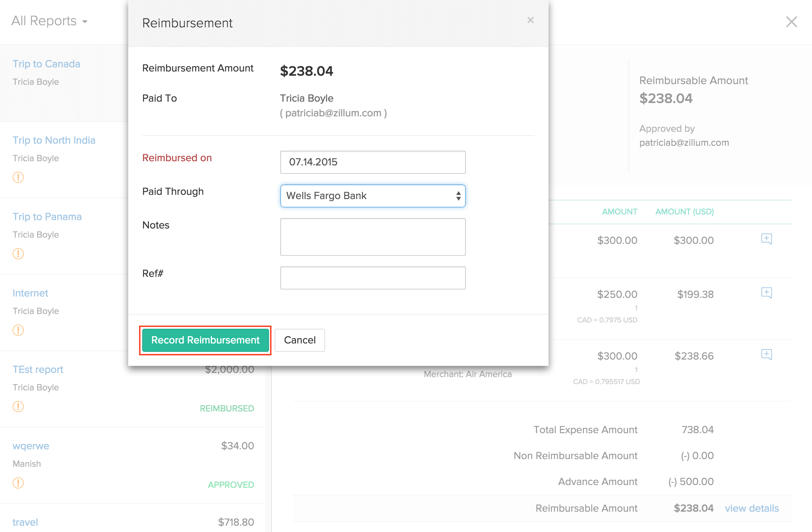Click the warning icon under TEst report
Screen dimensions: 812x532
[x=18, y=407]
